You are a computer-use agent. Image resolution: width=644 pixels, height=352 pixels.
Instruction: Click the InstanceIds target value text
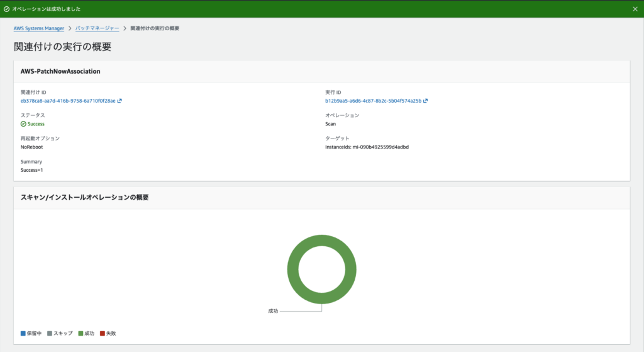click(x=367, y=147)
